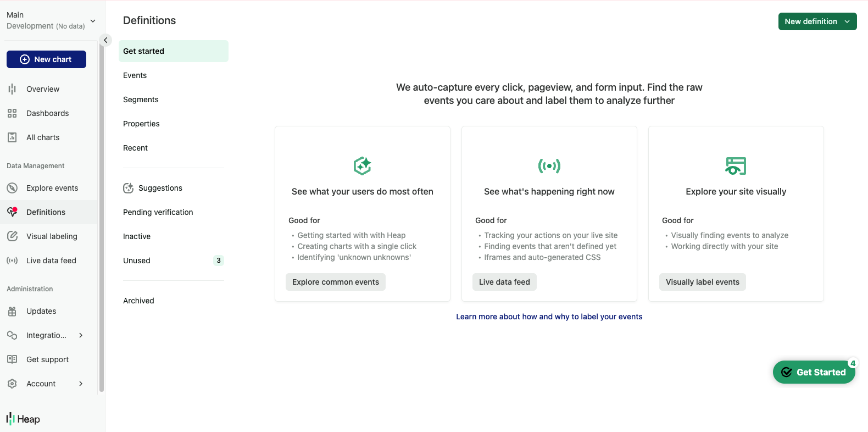Image resolution: width=868 pixels, height=432 pixels.
Task: Select the Live data feed signal icon
Action: coord(12,260)
